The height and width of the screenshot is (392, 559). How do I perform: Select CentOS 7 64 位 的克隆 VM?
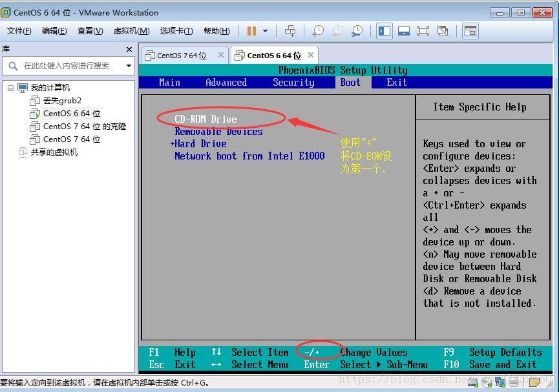85,126
